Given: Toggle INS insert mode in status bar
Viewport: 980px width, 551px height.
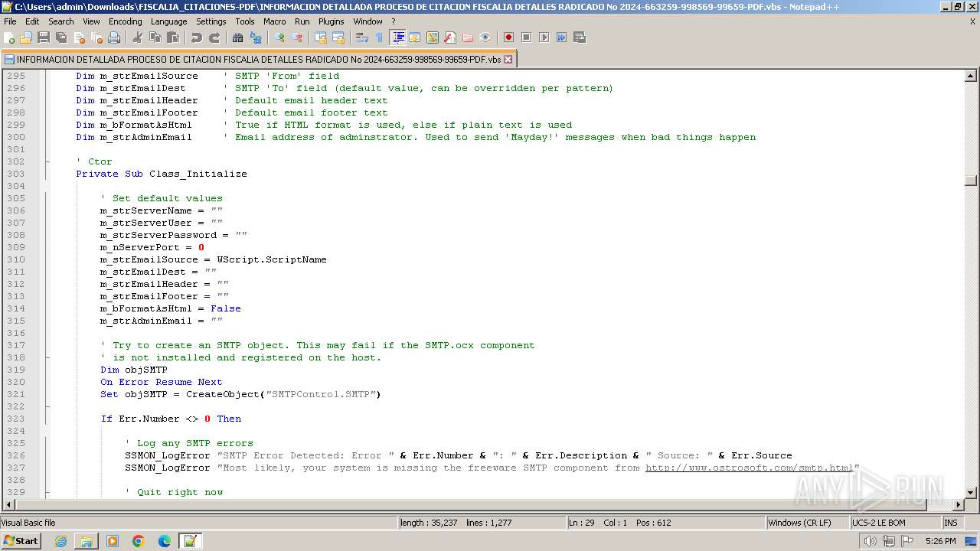Looking at the screenshot, I should [951, 523].
